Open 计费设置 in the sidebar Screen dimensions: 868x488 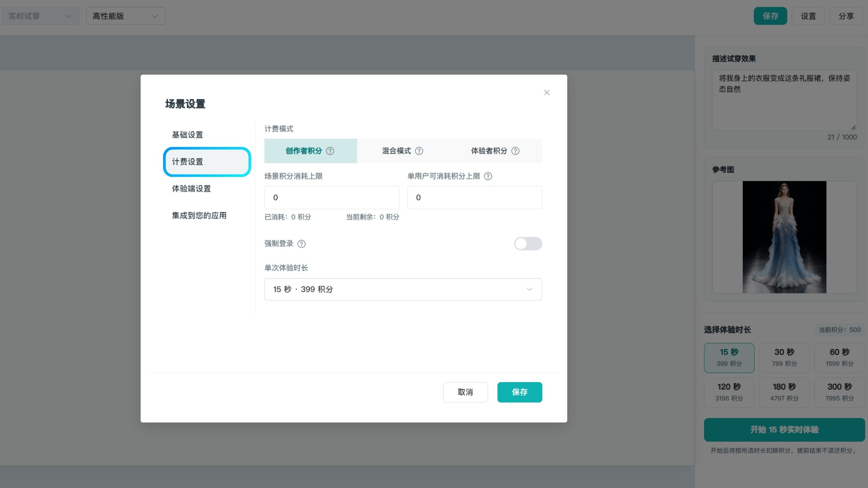coord(207,162)
